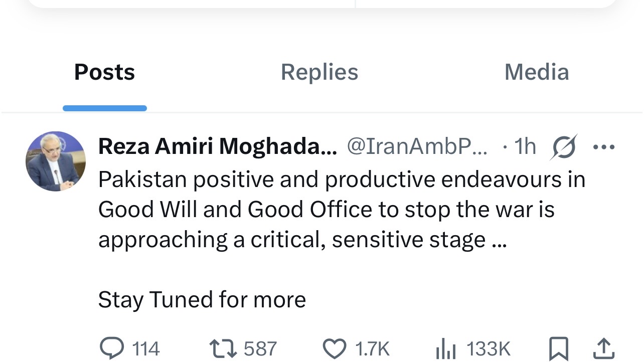Click the 1.7K likes count

coord(372,348)
